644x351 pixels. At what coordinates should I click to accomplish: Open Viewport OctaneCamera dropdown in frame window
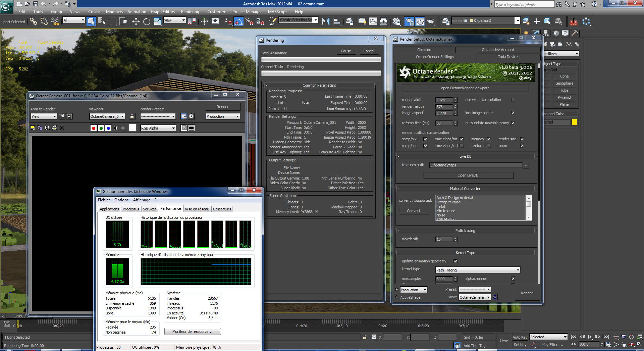pyautogui.click(x=107, y=116)
